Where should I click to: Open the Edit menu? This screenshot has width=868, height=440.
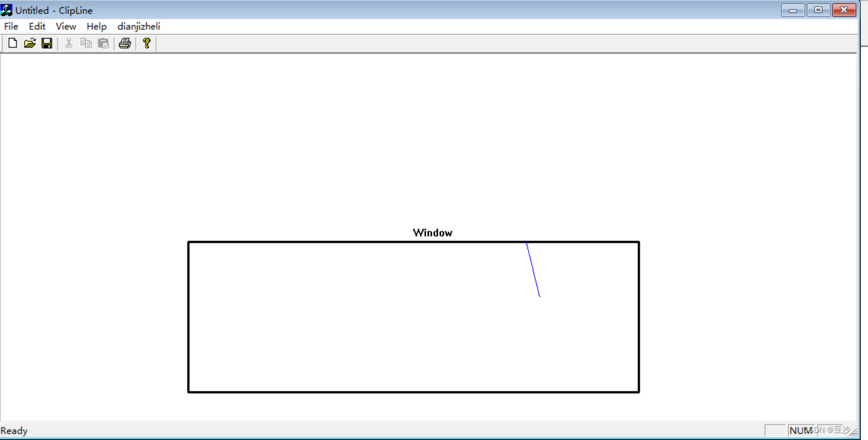(37, 26)
